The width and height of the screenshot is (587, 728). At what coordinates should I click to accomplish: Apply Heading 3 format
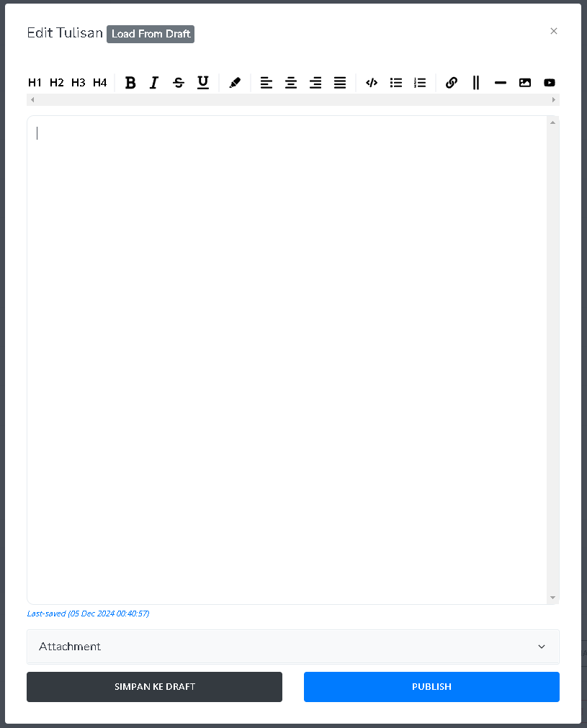tap(78, 83)
